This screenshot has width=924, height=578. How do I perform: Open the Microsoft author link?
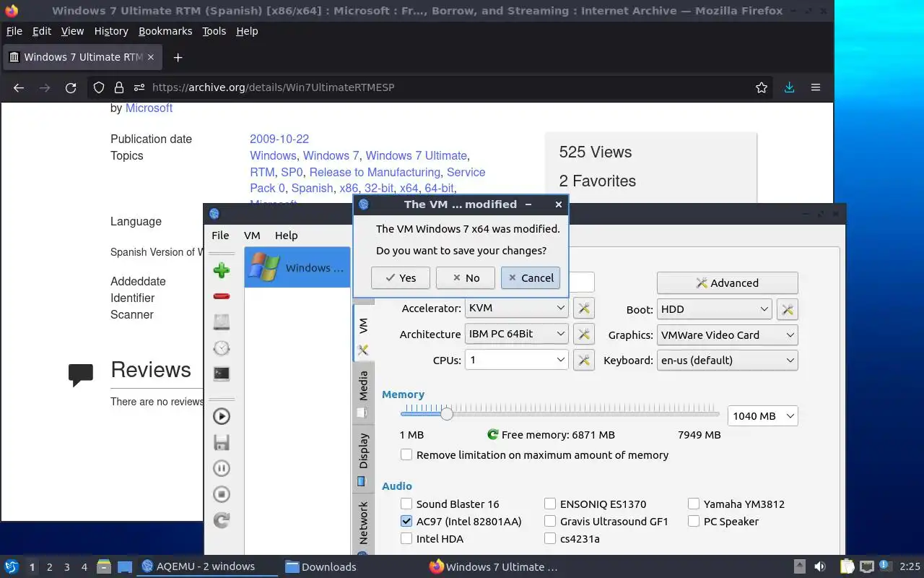[x=149, y=108]
